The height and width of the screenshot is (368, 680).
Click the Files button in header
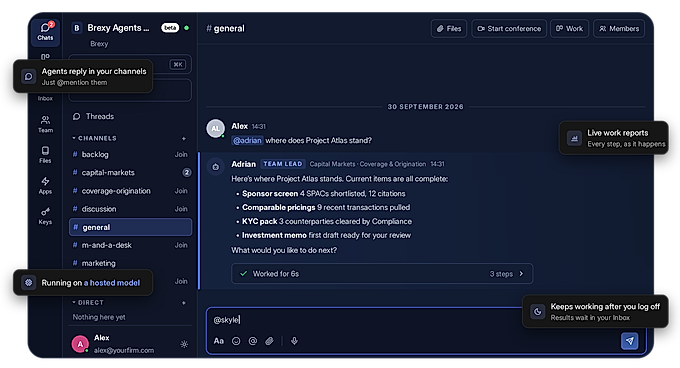tap(449, 29)
